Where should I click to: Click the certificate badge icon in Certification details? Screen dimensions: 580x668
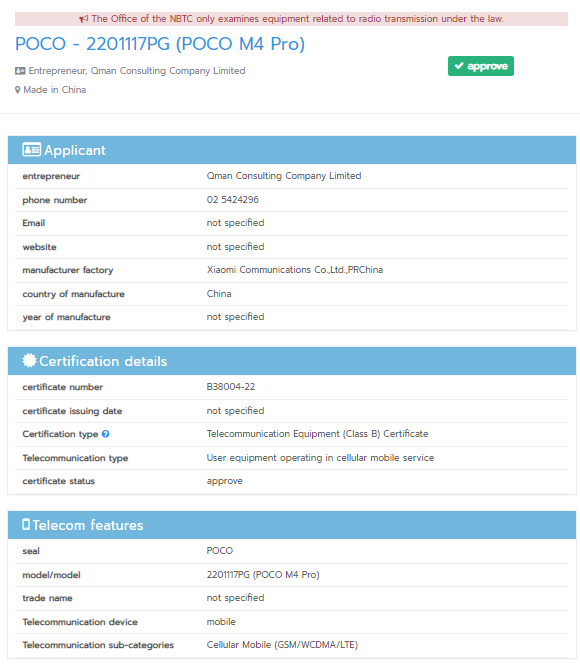tap(29, 360)
